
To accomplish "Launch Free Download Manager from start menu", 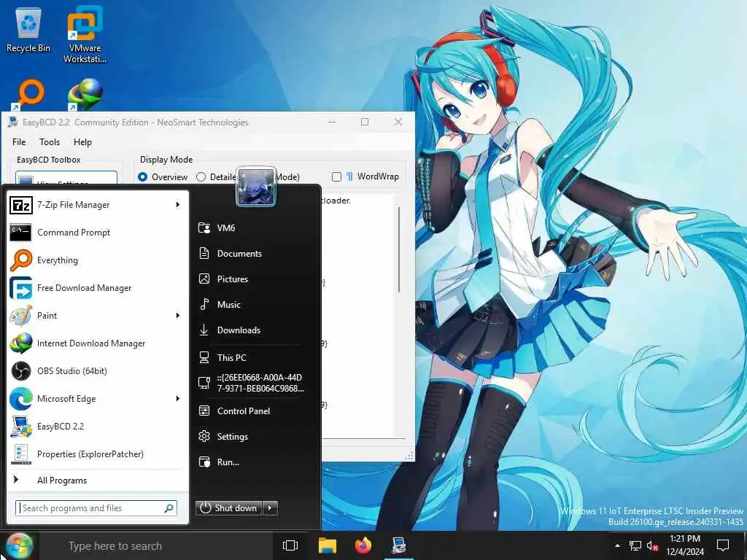I will (98, 287).
